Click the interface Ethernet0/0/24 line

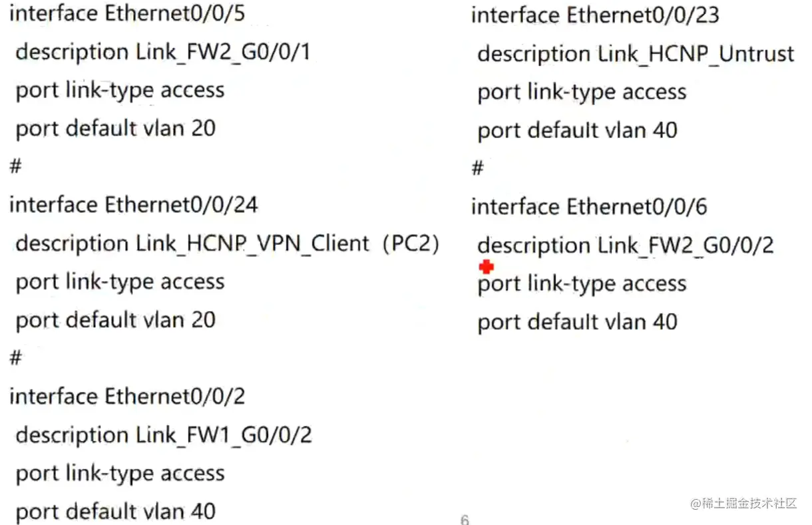coord(133,204)
